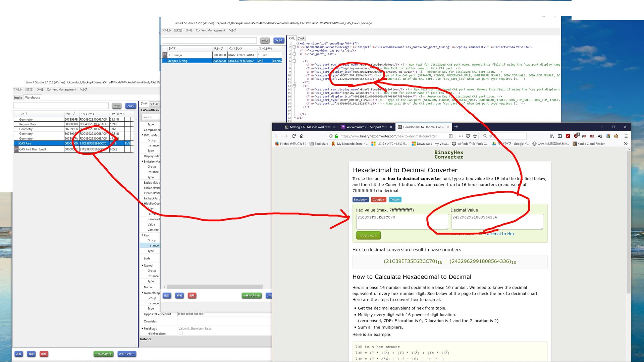This screenshot has height=362, width=644.
Task: Click the Decimal Value output field
Action: [497, 222]
